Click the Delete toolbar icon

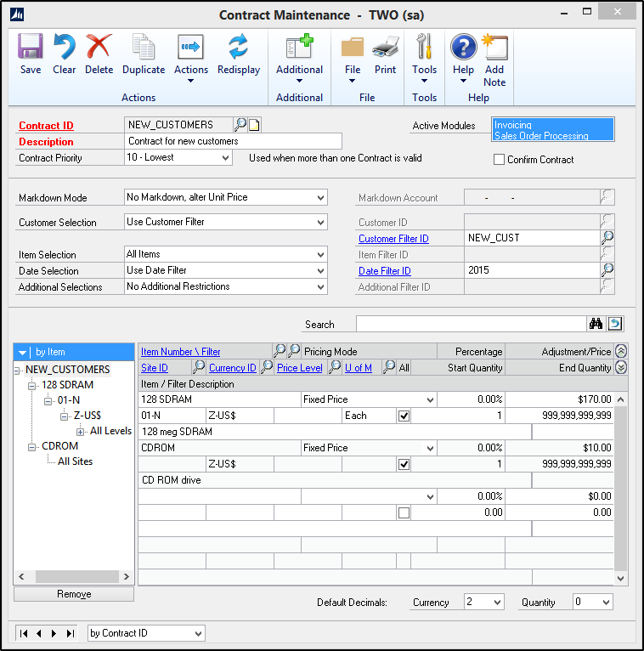(x=99, y=46)
